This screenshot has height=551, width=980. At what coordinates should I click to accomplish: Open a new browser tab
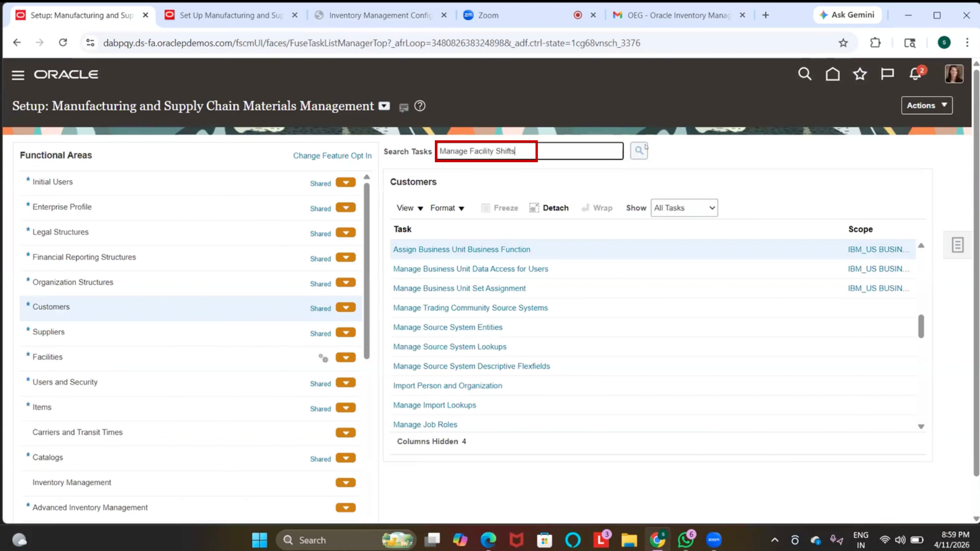click(765, 15)
